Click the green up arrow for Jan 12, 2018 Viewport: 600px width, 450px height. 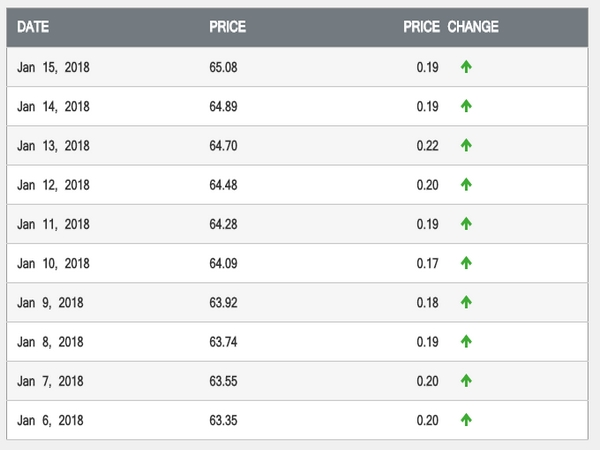[466, 184]
